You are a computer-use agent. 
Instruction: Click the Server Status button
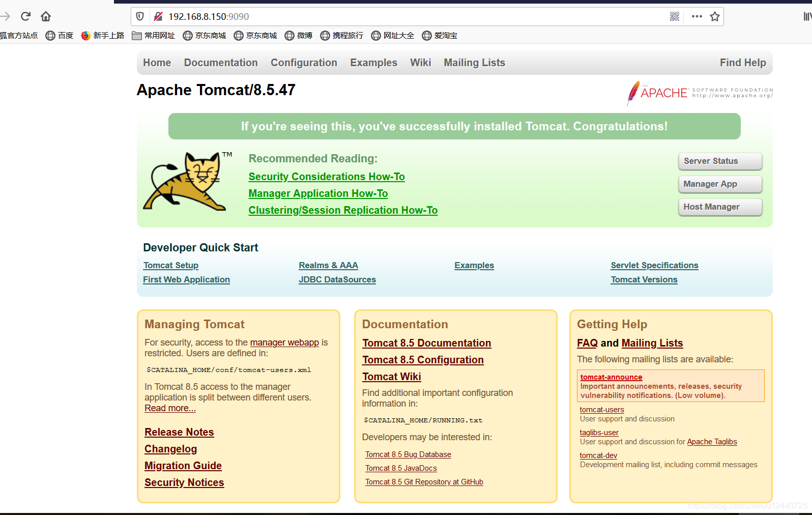coord(720,161)
